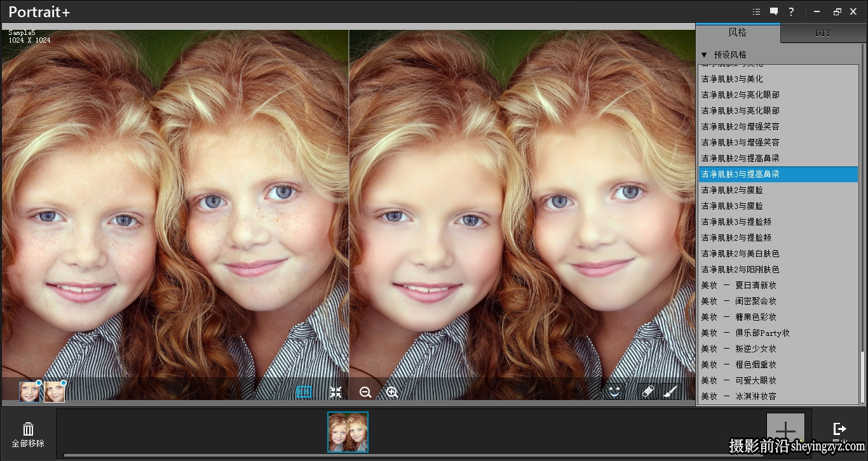
Task: Zoom in with the plus magnifier
Action: pyautogui.click(x=393, y=392)
